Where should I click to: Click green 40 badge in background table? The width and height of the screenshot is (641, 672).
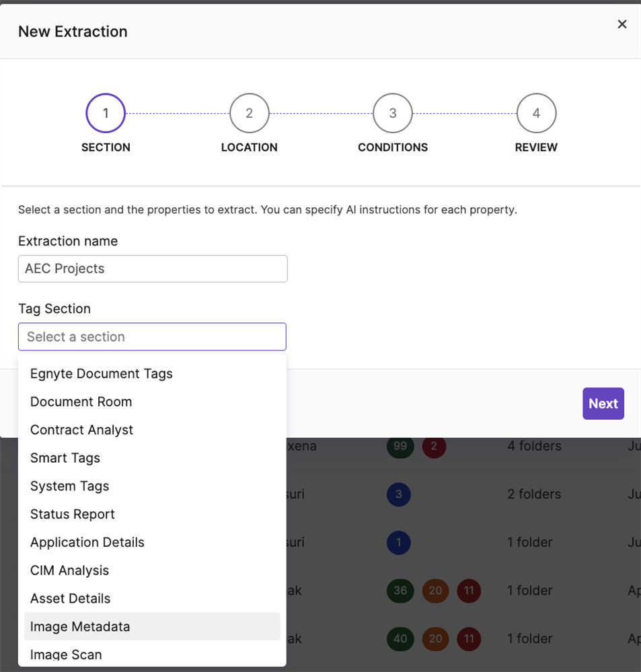point(400,639)
